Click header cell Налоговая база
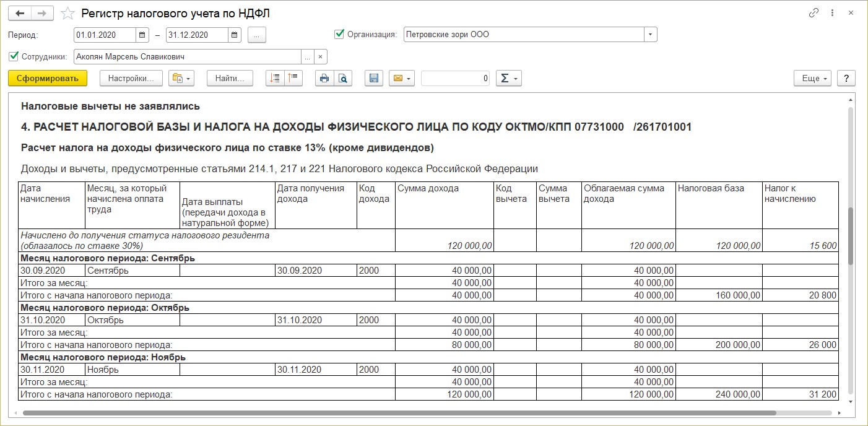 (719, 205)
